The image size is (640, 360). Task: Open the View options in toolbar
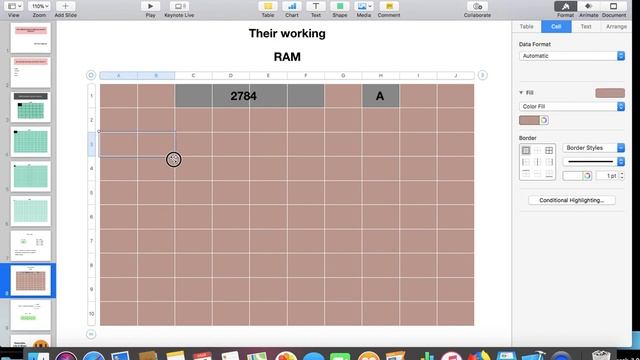[15, 6]
